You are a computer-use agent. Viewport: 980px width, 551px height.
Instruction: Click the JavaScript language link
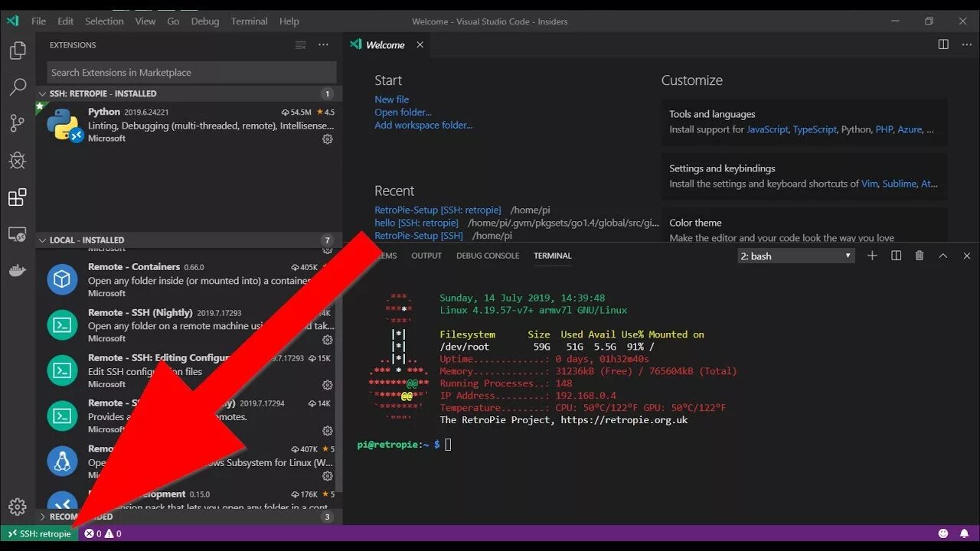(767, 130)
